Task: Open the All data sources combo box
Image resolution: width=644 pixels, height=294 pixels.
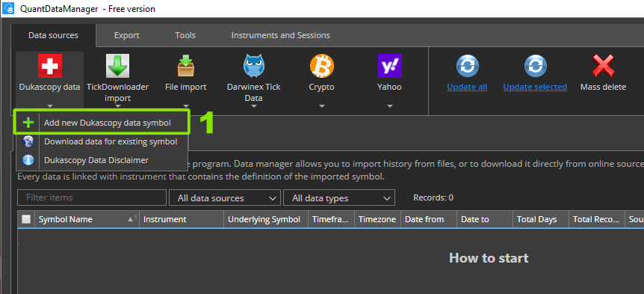Action: click(225, 197)
